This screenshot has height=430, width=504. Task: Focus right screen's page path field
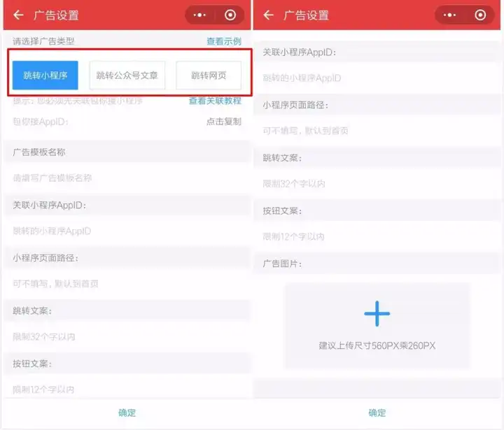(x=377, y=131)
